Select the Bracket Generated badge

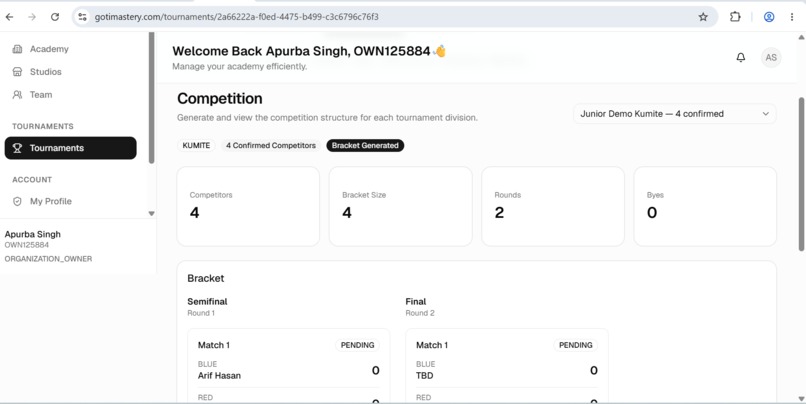[x=365, y=145]
